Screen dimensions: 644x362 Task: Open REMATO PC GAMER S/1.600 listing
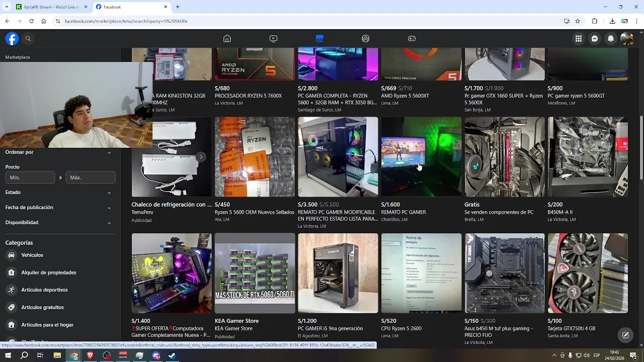click(421, 168)
